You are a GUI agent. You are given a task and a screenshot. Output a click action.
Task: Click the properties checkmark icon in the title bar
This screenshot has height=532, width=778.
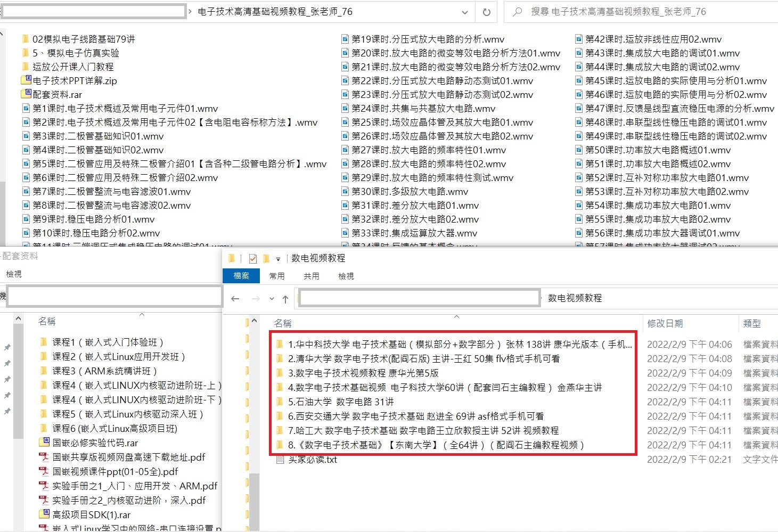(253, 259)
